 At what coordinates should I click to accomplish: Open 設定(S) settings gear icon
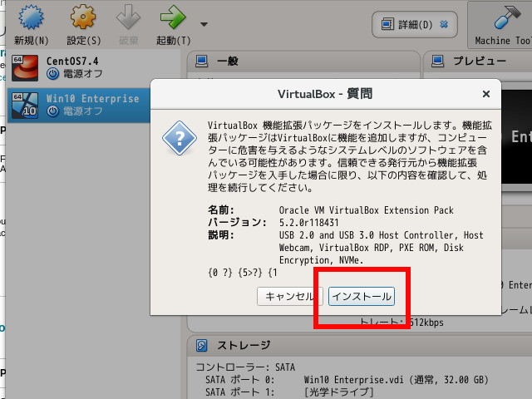82,18
